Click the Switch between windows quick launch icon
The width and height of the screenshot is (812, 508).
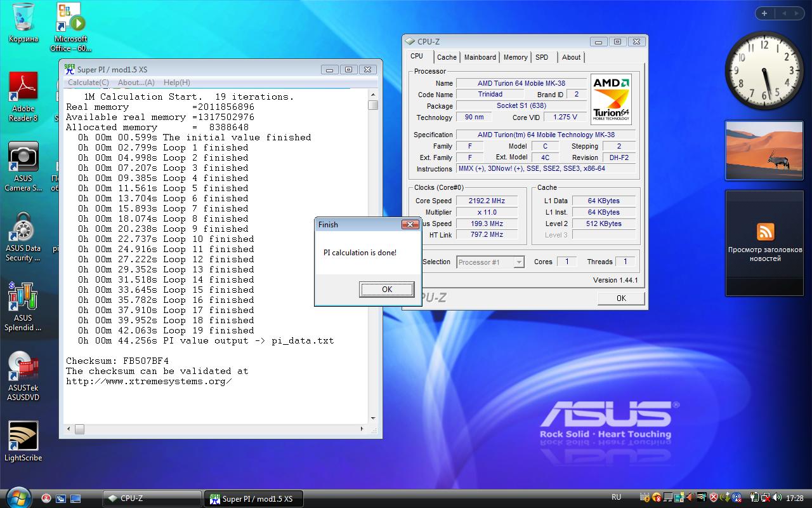(61, 498)
